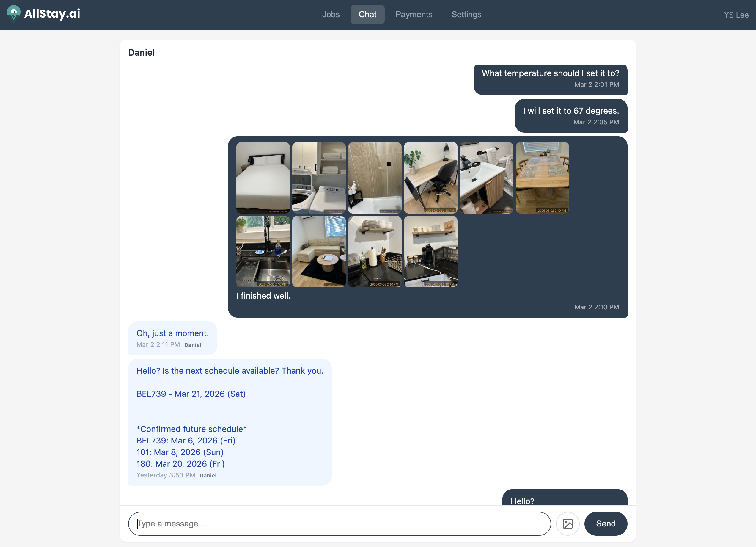Click the message input field
The width and height of the screenshot is (756, 547).
339,523
